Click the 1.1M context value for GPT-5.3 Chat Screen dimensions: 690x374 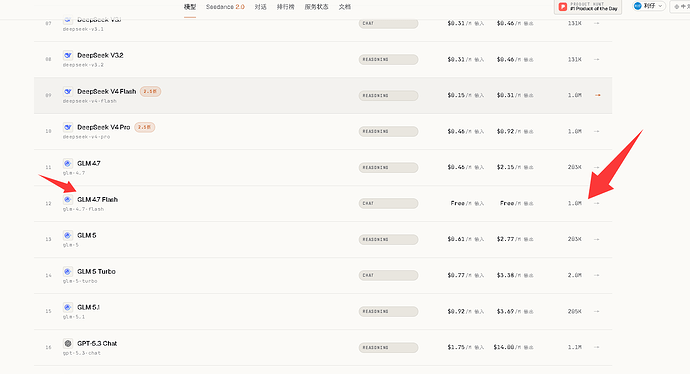click(x=574, y=347)
